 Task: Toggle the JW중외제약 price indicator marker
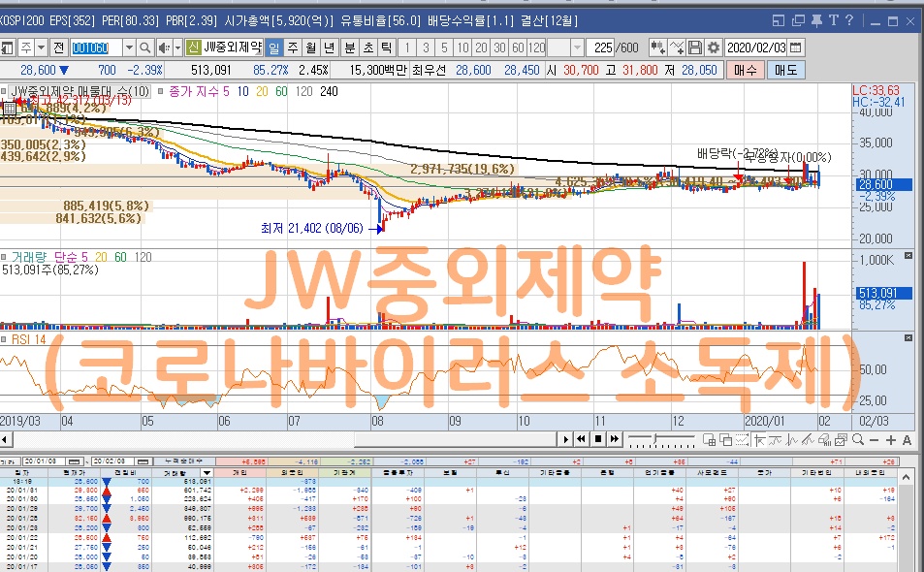click(4, 91)
